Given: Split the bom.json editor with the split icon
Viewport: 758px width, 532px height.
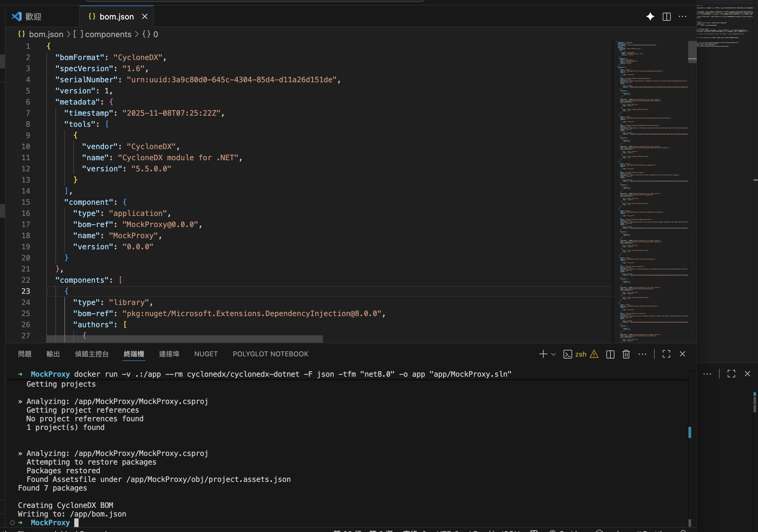Looking at the screenshot, I should click(x=666, y=16).
